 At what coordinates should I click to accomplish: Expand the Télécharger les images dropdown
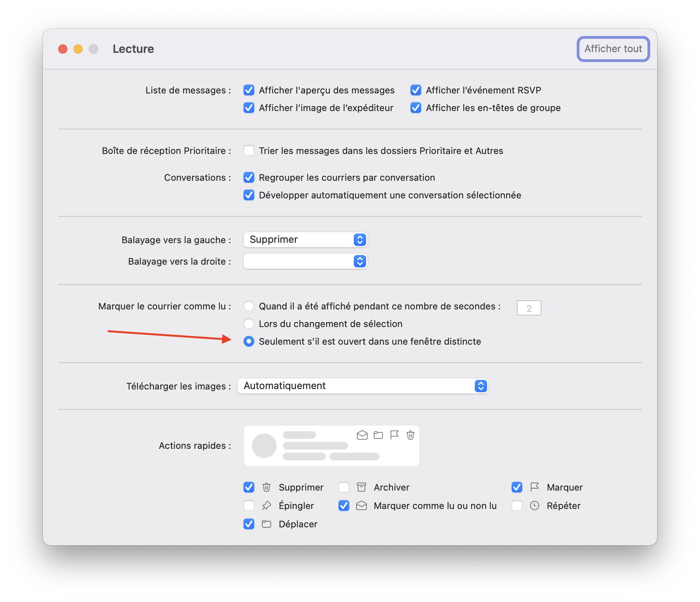point(363,386)
